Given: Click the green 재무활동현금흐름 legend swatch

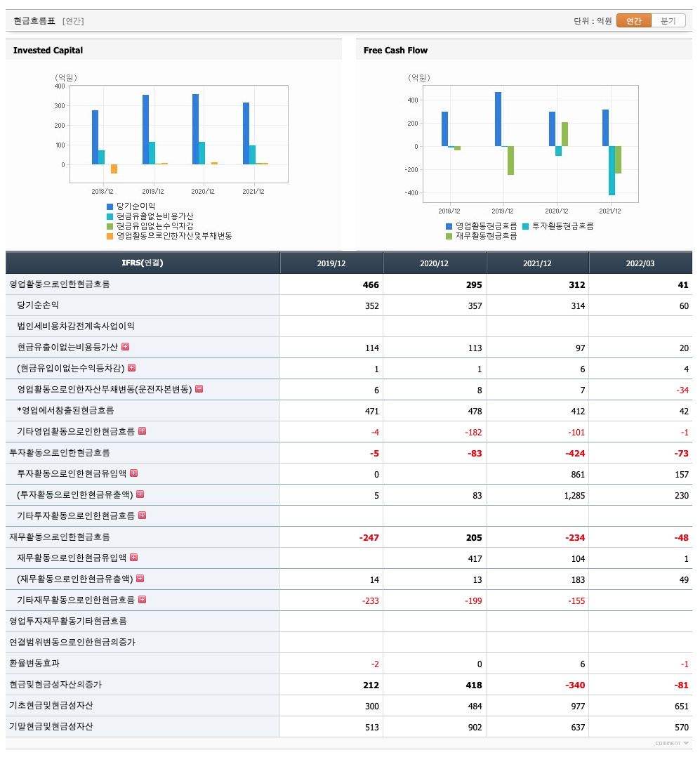Looking at the screenshot, I should pyautogui.click(x=449, y=236).
